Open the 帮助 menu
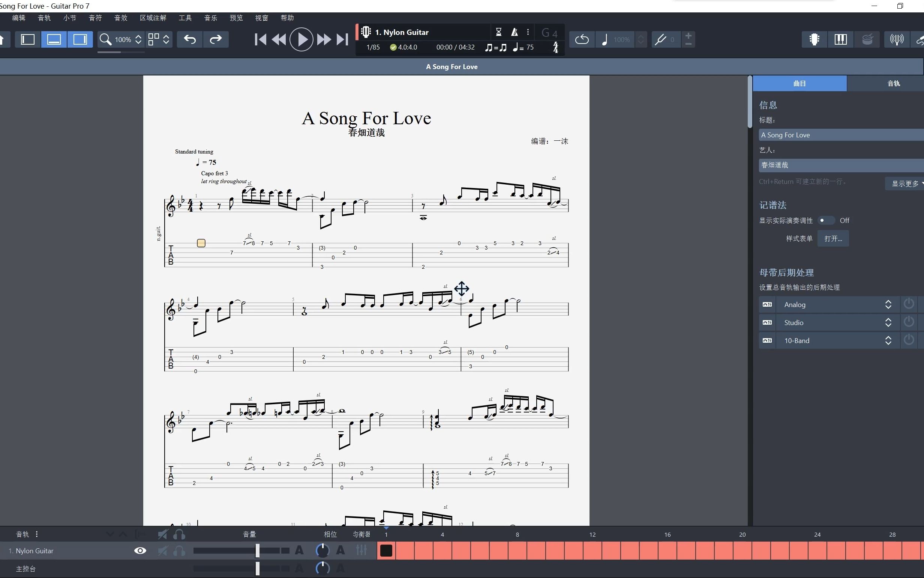This screenshot has width=924, height=578. click(287, 18)
